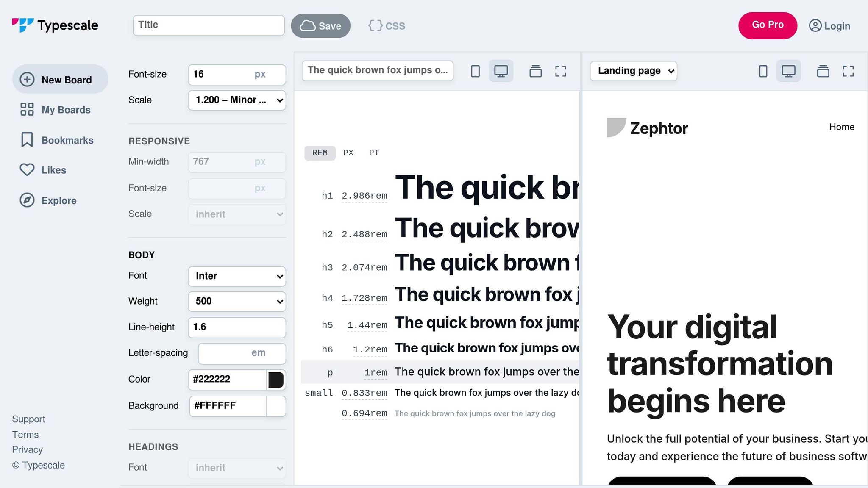Enter fullscreen preview mode
The width and height of the screenshot is (868, 488).
click(x=561, y=71)
